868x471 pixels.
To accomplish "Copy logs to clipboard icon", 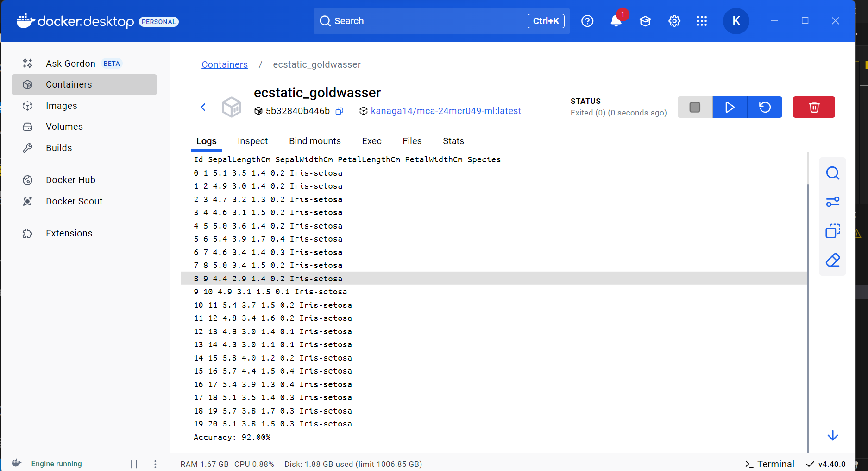I will [x=833, y=231].
